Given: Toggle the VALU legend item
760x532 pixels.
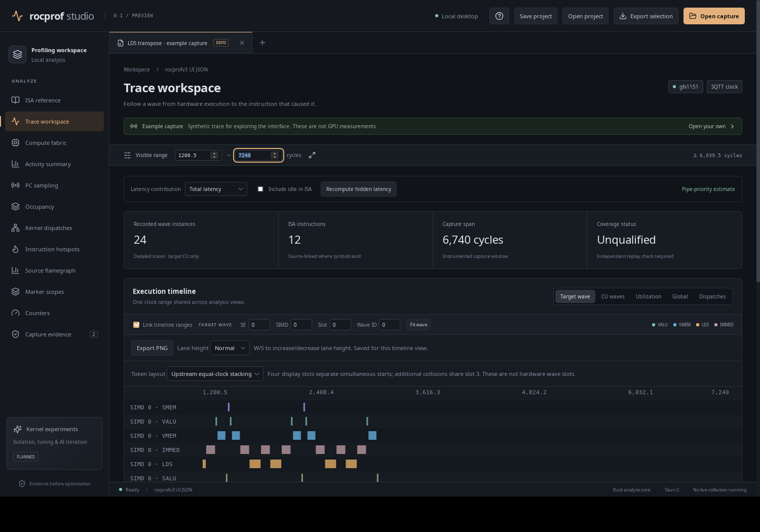Looking at the screenshot, I should pos(660,325).
